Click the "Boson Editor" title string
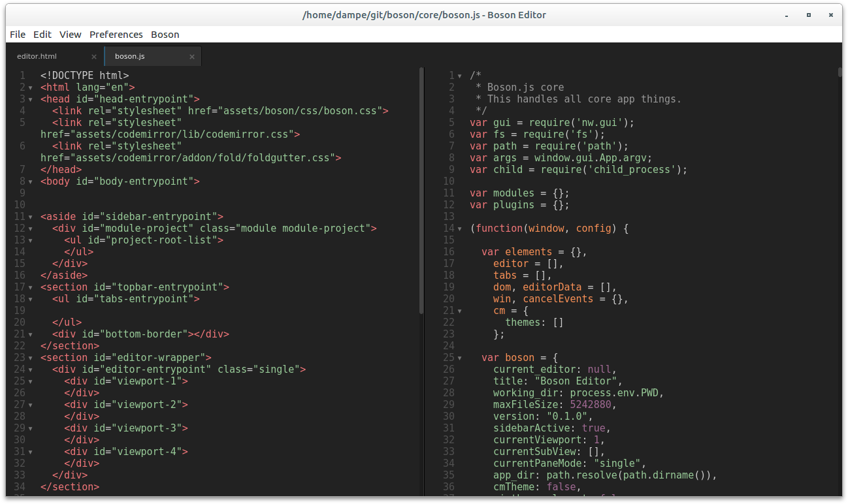The width and height of the screenshot is (848, 504). tap(576, 381)
